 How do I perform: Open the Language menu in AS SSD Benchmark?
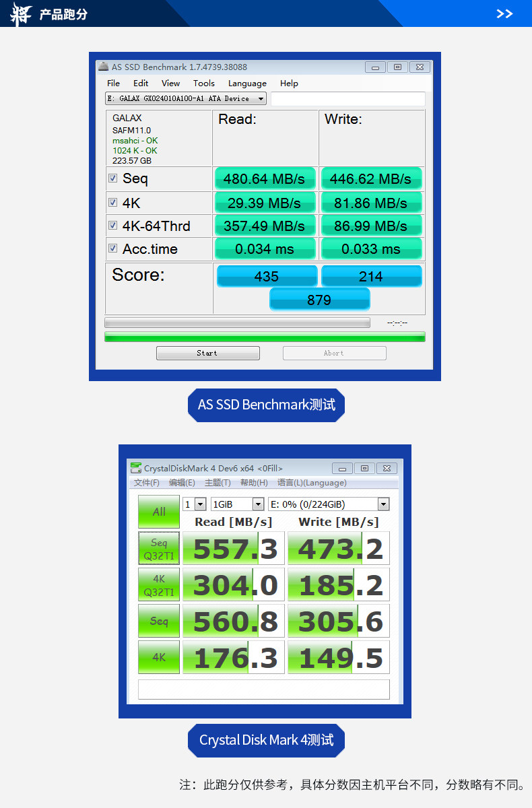click(247, 83)
